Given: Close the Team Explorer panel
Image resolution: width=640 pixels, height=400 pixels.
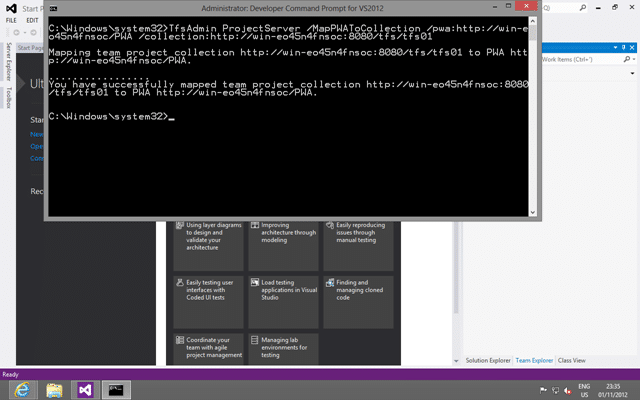Looking at the screenshot, I should pos(632,48).
